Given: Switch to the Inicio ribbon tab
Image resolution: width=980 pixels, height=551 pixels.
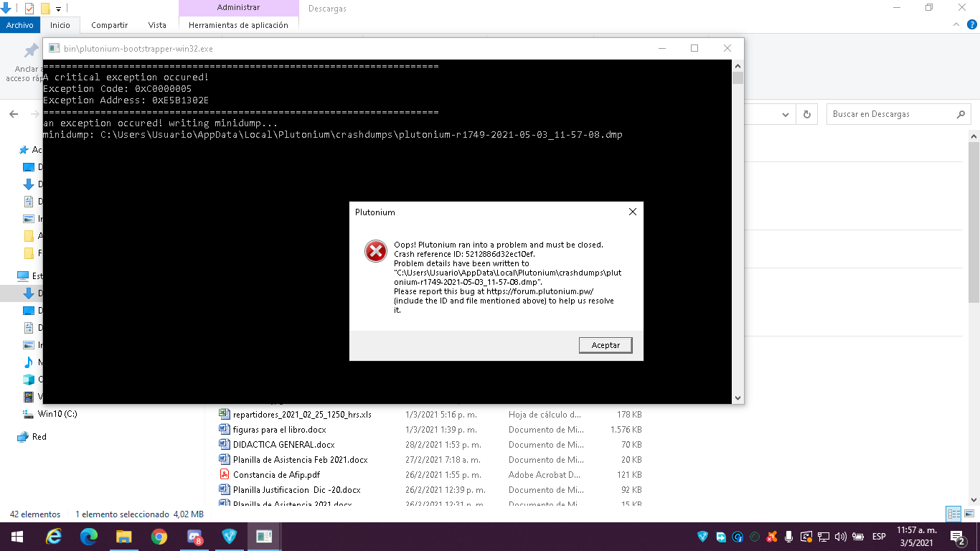Looking at the screenshot, I should coord(60,25).
